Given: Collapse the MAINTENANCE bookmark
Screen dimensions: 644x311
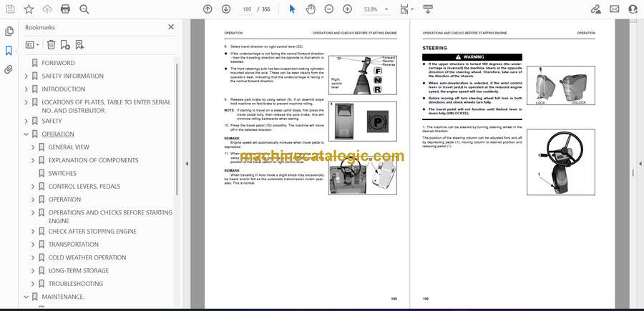Looking at the screenshot, I should coord(26,297).
